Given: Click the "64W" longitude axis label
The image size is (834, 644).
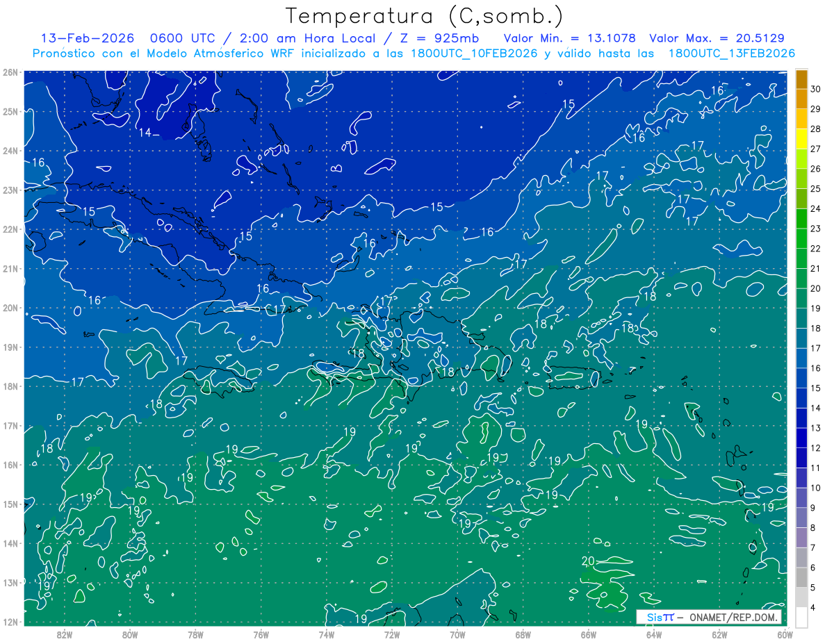Looking at the screenshot, I should (x=654, y=634).
